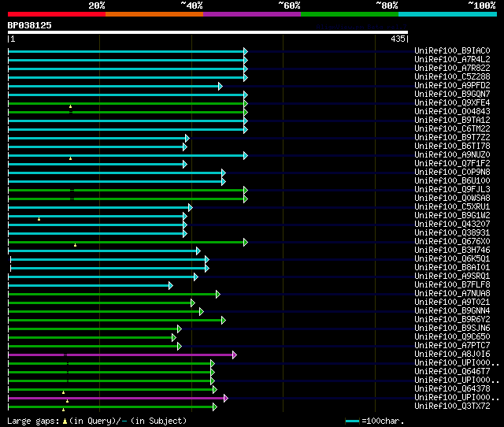This screenshot has height=427, width=504.
Task: Click the 435 query length marker
Action: (398, 39)
